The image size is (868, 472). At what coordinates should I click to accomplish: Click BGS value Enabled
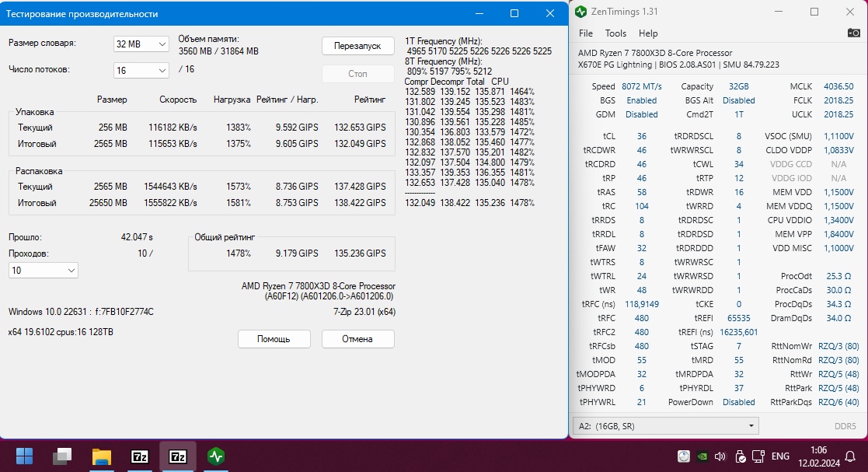tap(642, 100)
